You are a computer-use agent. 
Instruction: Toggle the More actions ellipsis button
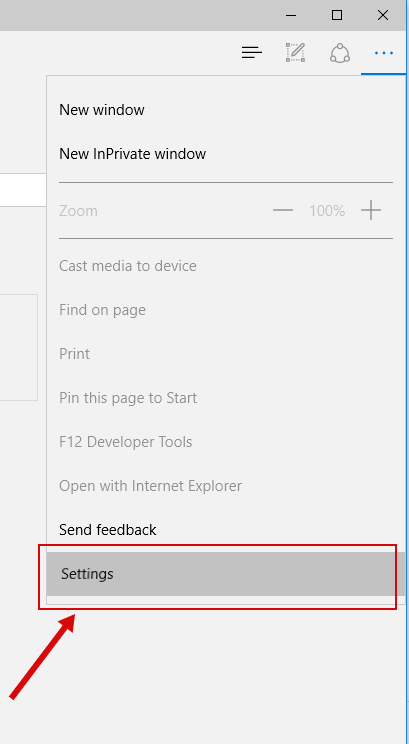(383, 53)
